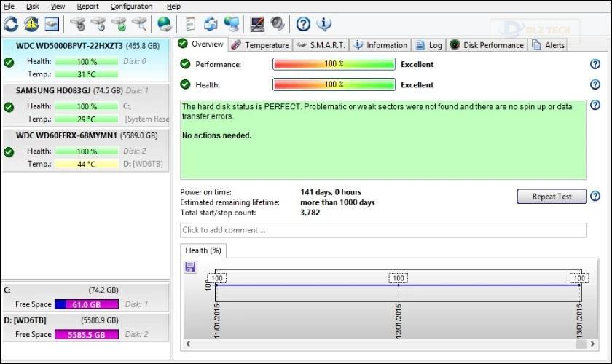This screenshot has height=364, width=612.
Task: Select the C: (74.2 GB) partition entry
Action: [x=85, y=297]
